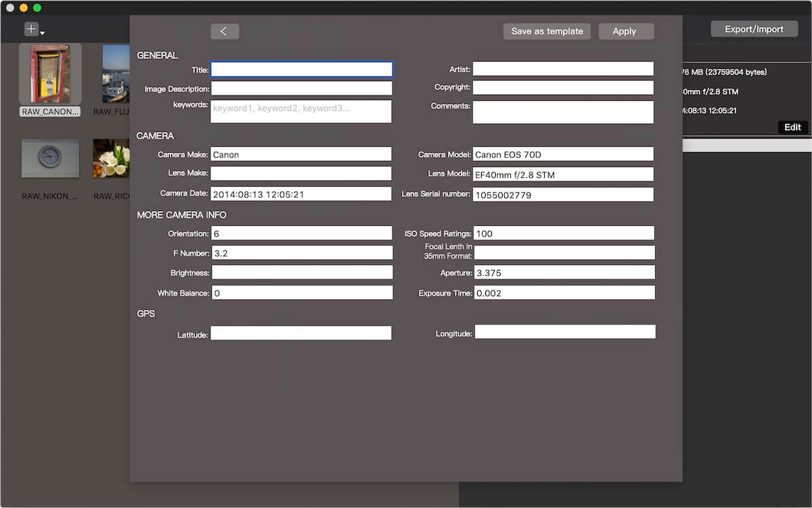812x508 pixels.
Task: Edit the Aperture field showing 3.375
Action: 564,272
